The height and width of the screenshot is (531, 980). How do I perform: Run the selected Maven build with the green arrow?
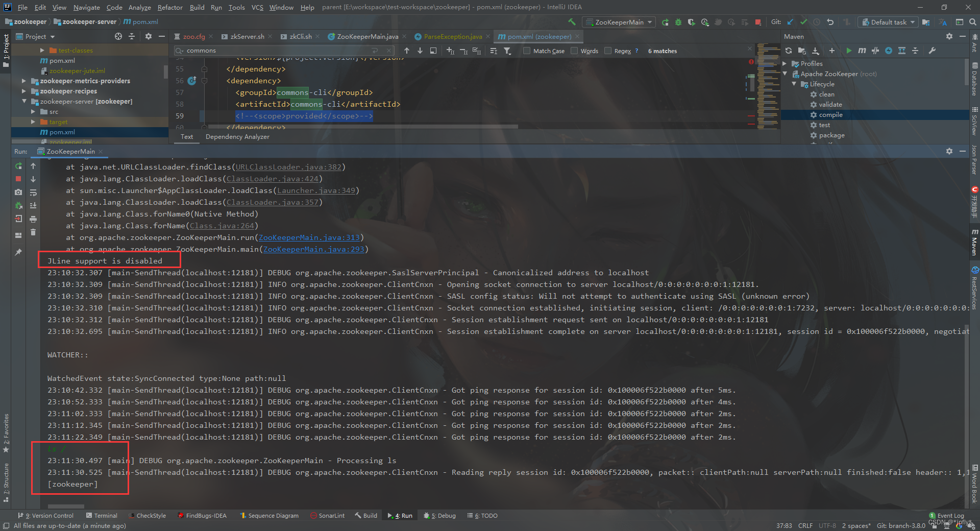click(848, 51)
